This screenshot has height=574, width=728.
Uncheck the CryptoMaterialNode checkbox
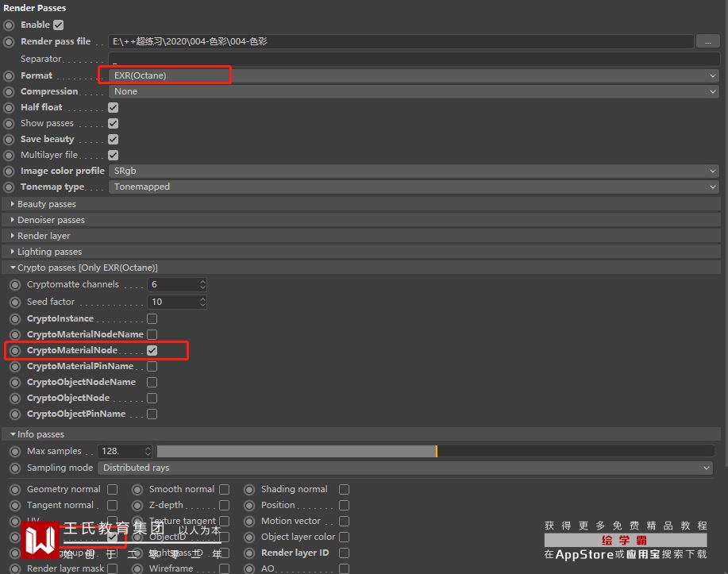[x=152, y=351]
